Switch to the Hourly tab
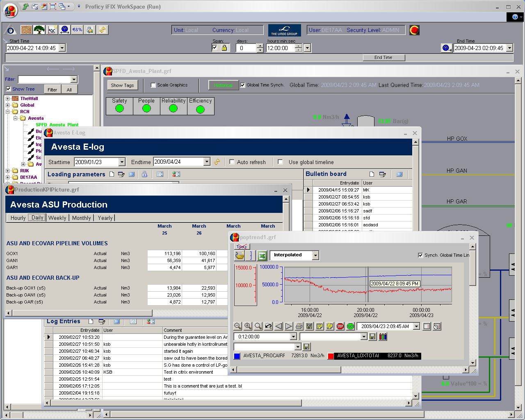Viewport: 525px width, 420px height. (18, 218)
